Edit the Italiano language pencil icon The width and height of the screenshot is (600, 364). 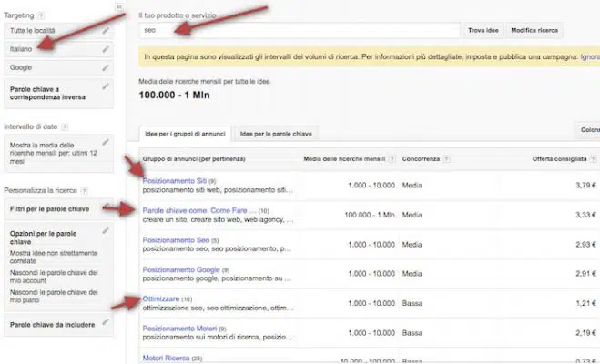[x=106, y=49]
